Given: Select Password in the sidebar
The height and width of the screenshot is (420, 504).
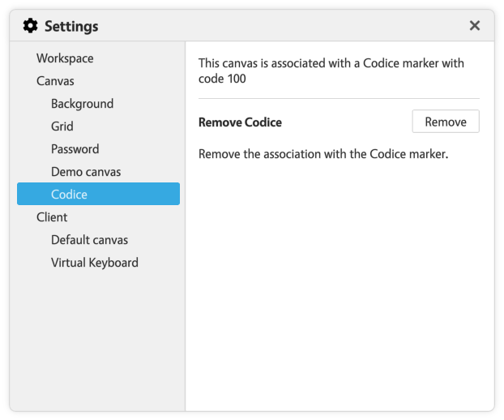Looking at the screenshot, I should pyautogui.click(x=75, y=149).
